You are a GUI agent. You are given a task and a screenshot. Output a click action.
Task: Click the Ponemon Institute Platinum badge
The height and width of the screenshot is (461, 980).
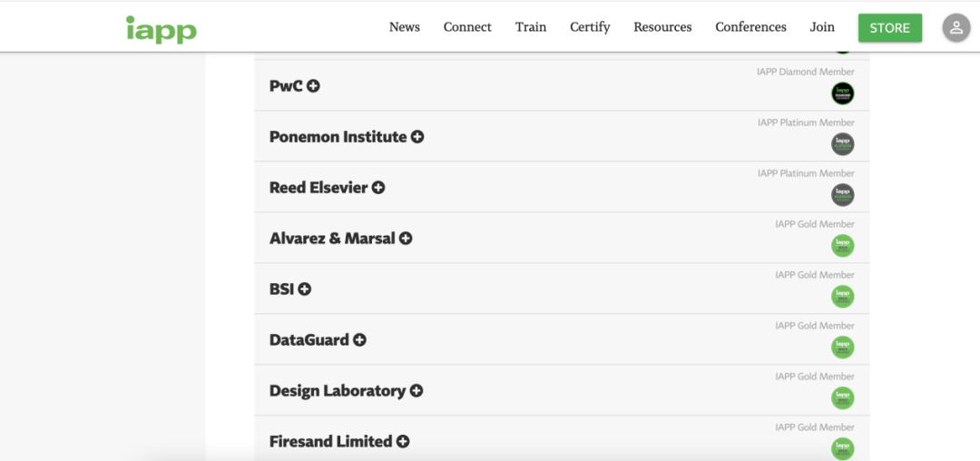pos(842,144)
